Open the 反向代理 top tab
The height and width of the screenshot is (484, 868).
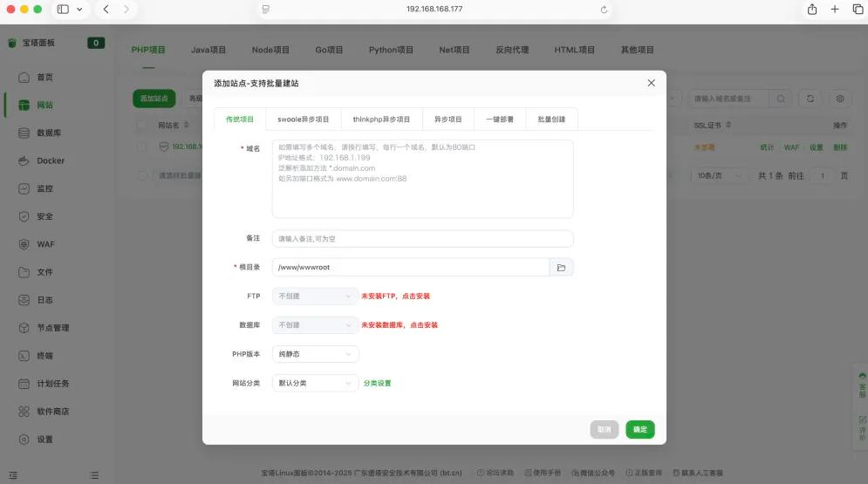click(x=512, y=50)
